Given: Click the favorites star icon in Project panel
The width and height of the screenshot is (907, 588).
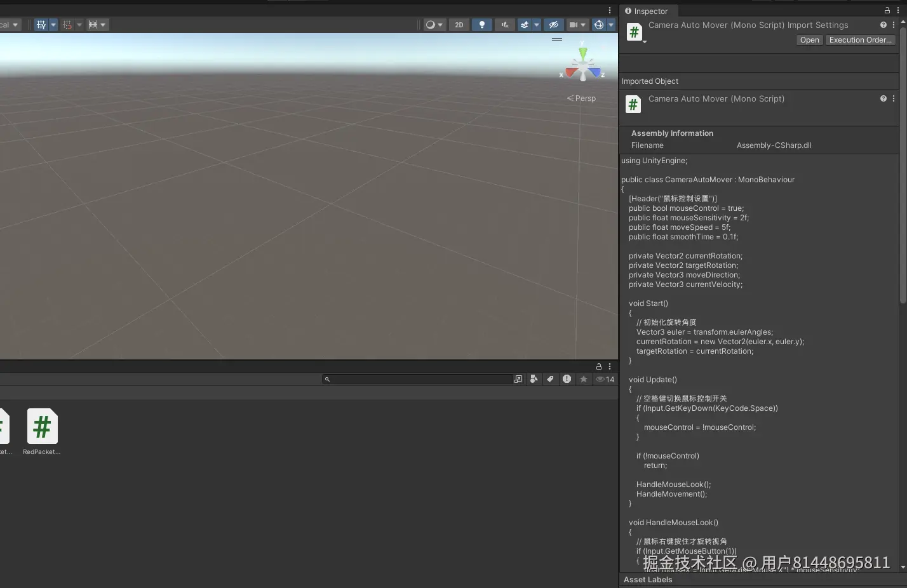Looking at the screenshot, I should (583, 379).
